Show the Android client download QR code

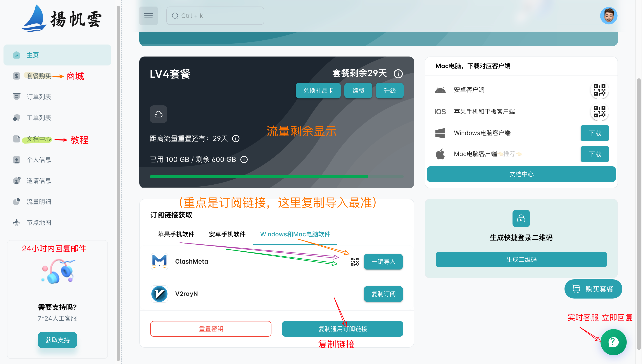[599, 90]
